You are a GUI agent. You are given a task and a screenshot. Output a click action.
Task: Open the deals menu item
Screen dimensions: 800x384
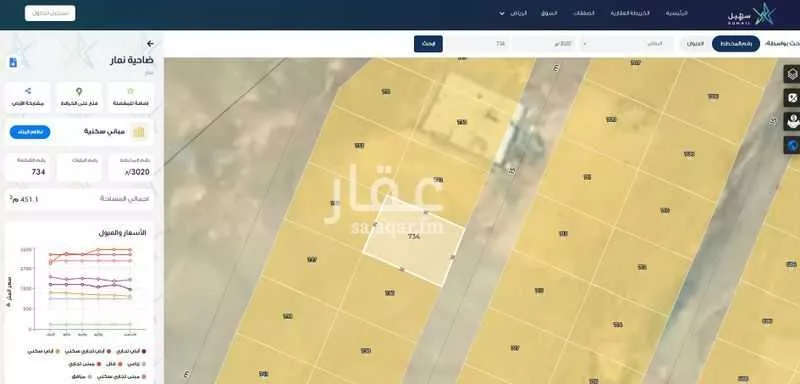[584, 13]
